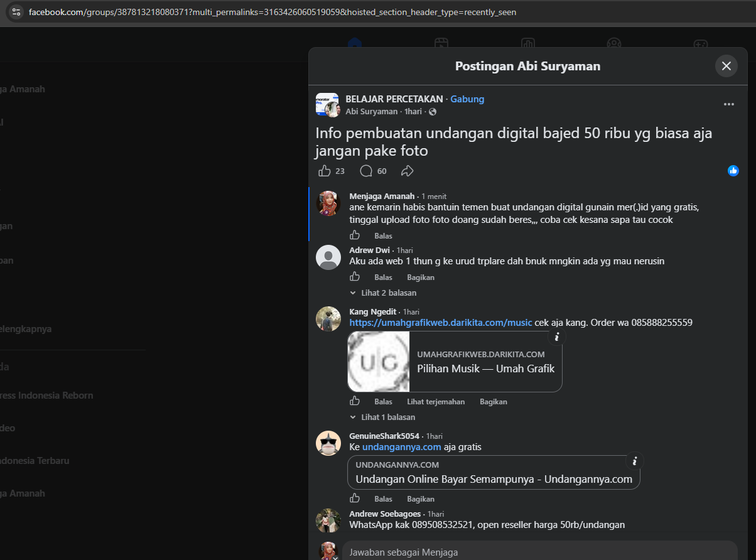The image size is (756, 560).
Task: Click Gabung to join the group
Action: click(467, 99)
